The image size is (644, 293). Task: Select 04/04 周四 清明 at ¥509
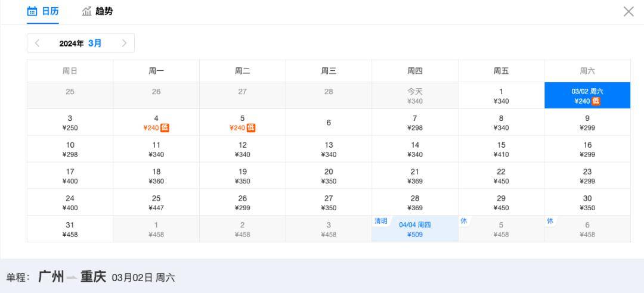pos(415,229)
